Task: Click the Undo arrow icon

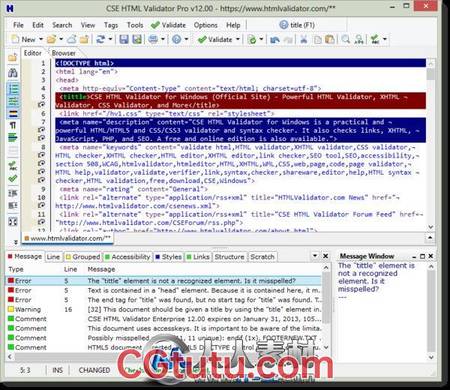Action: click(x=275, y=40)
